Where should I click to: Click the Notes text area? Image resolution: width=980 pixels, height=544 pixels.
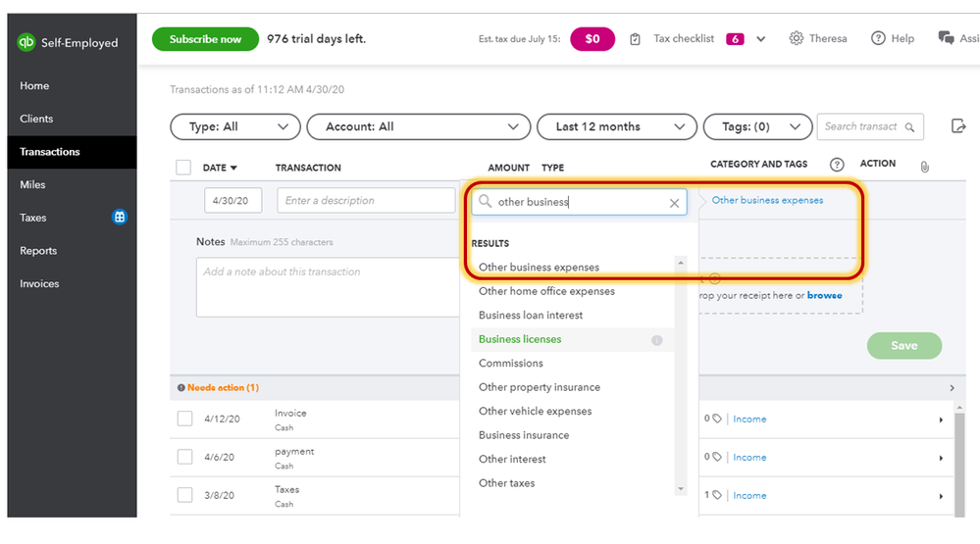pyautogui.click(x=328, y=287)
